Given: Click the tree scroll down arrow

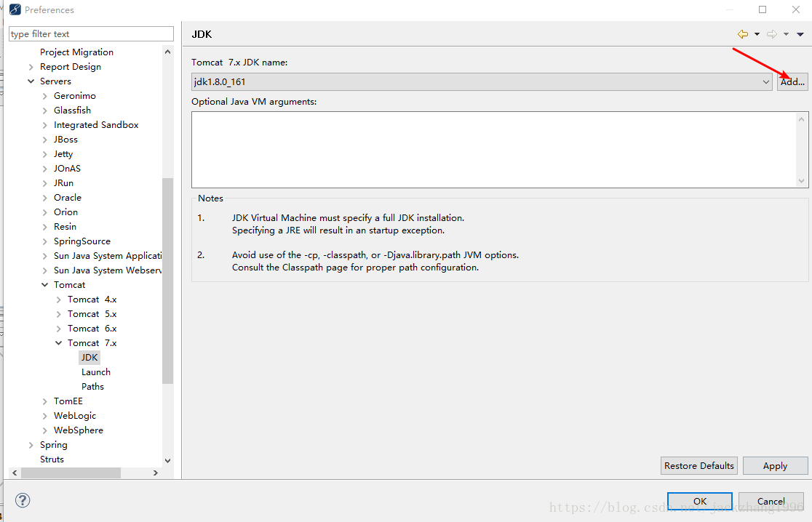Looking at the screenshot, I should (167, 460).
